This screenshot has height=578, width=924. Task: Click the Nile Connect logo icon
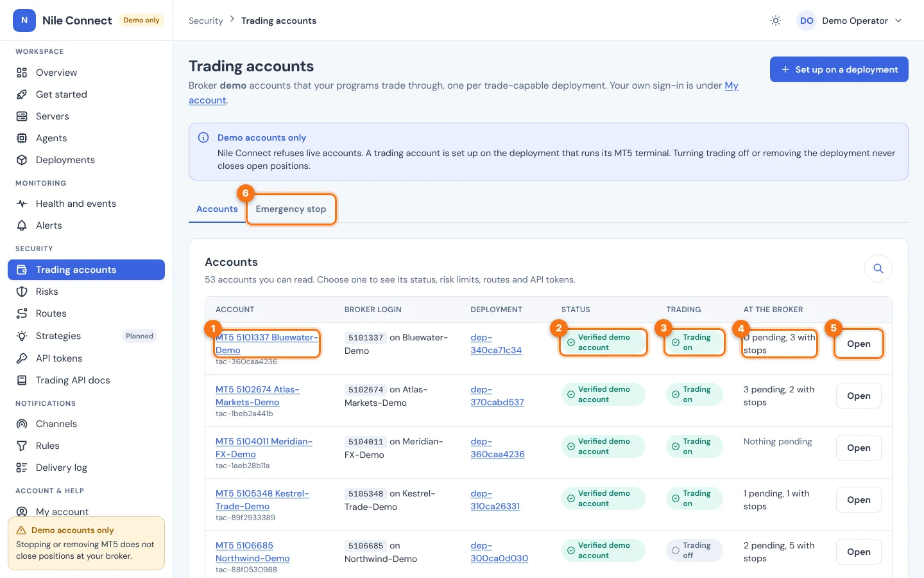(24, 21)
